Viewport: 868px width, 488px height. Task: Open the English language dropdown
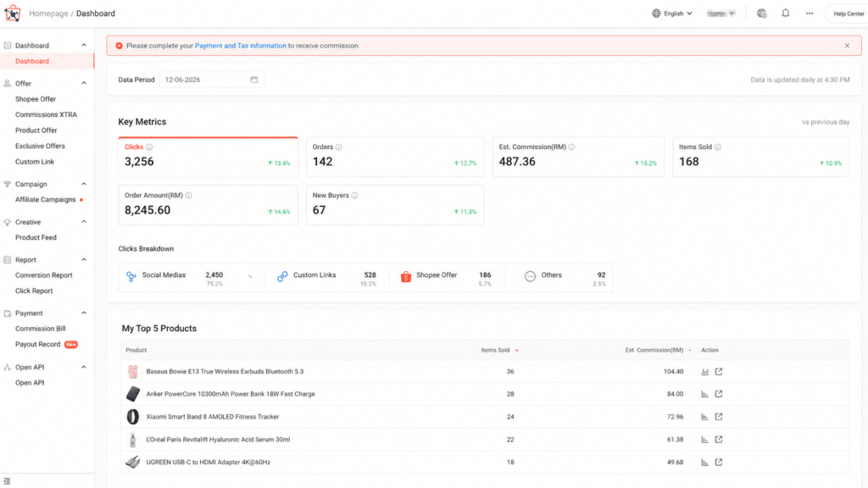[672, 14]
